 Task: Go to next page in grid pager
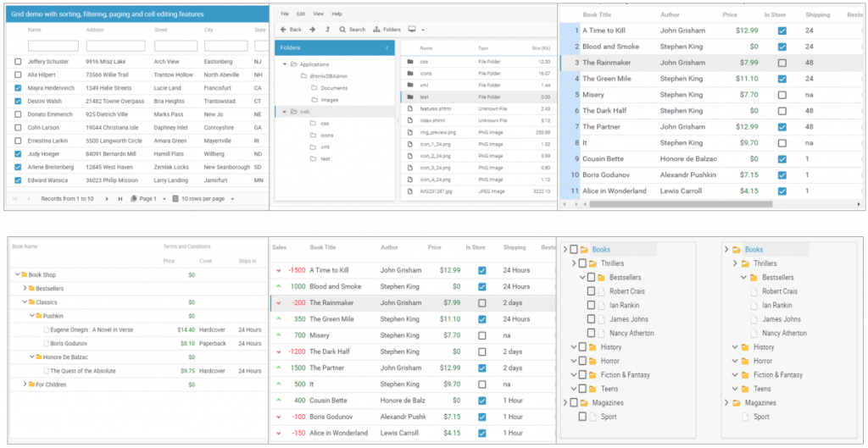point(106,198)
